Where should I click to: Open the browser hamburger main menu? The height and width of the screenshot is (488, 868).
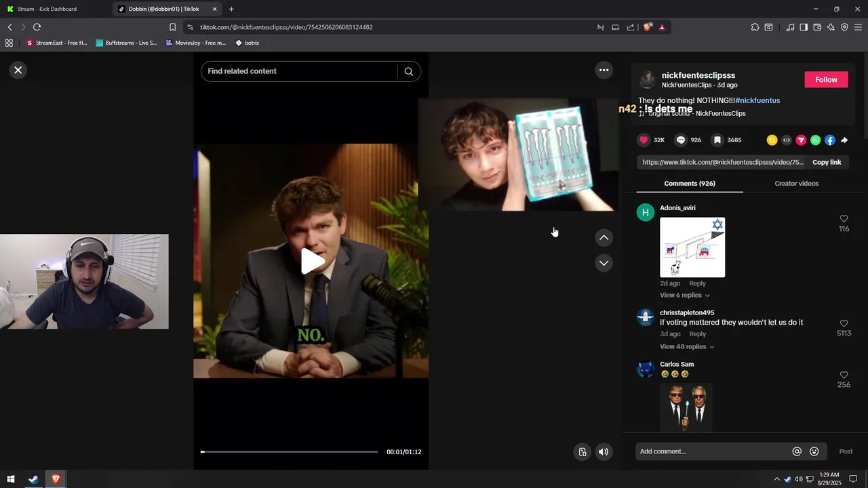pos(858,27)
